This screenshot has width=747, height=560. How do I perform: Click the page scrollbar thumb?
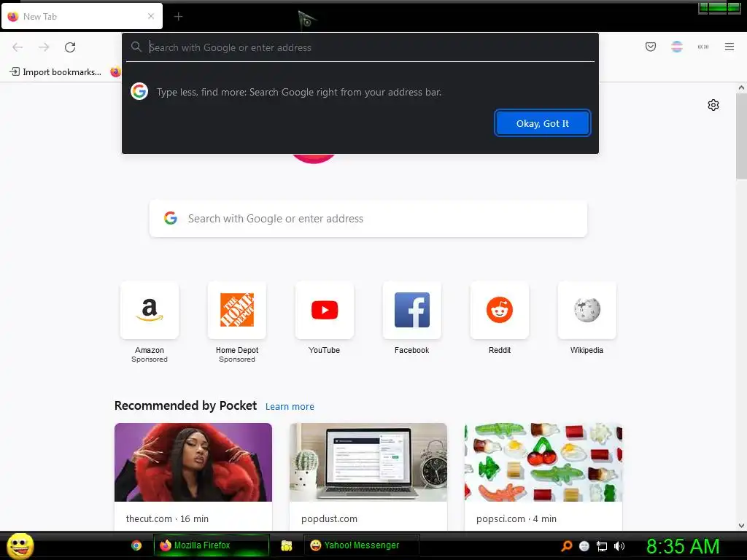pos(741,136)
